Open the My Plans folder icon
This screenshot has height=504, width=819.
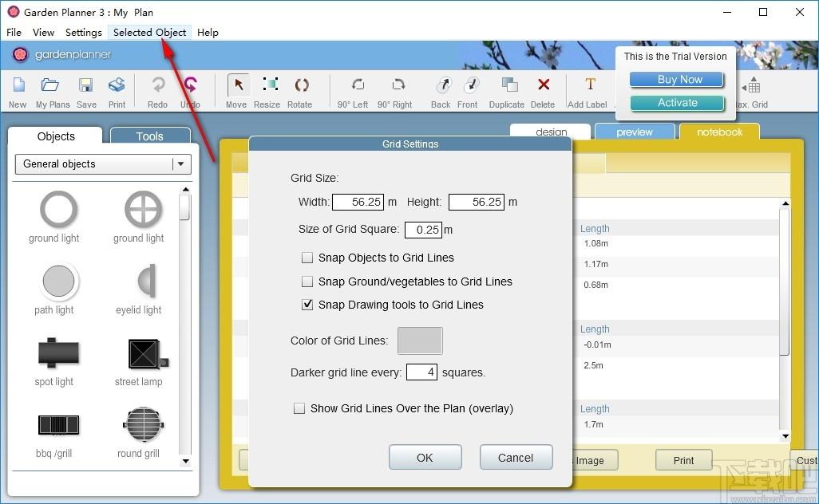(50, 85)
